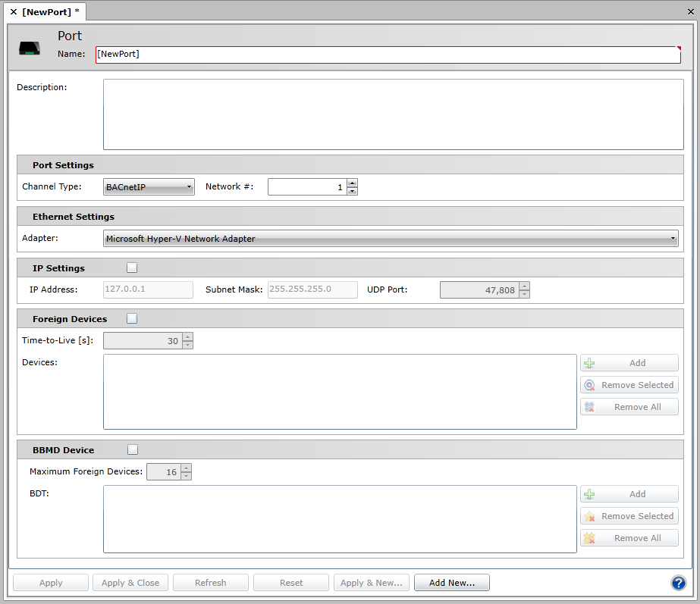This screenshot has width=700, height=604.
Task: Enable the IP Settings checkbox
Action: tap(132, 268)
